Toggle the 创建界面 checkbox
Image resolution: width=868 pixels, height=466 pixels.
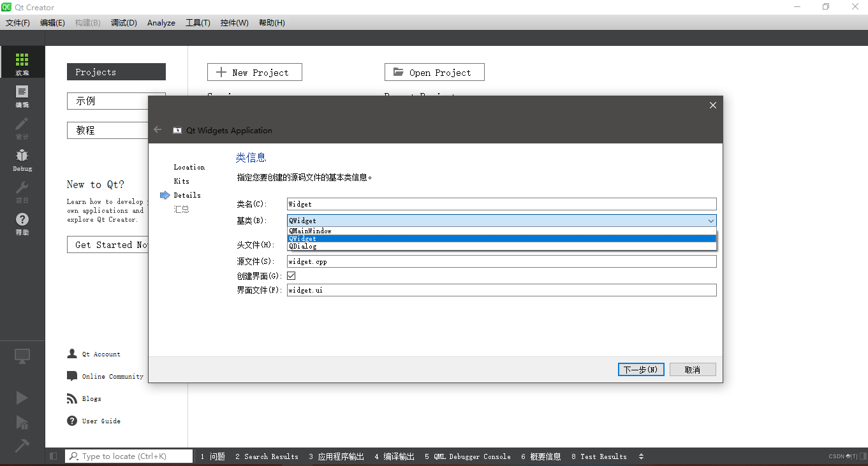291,276
